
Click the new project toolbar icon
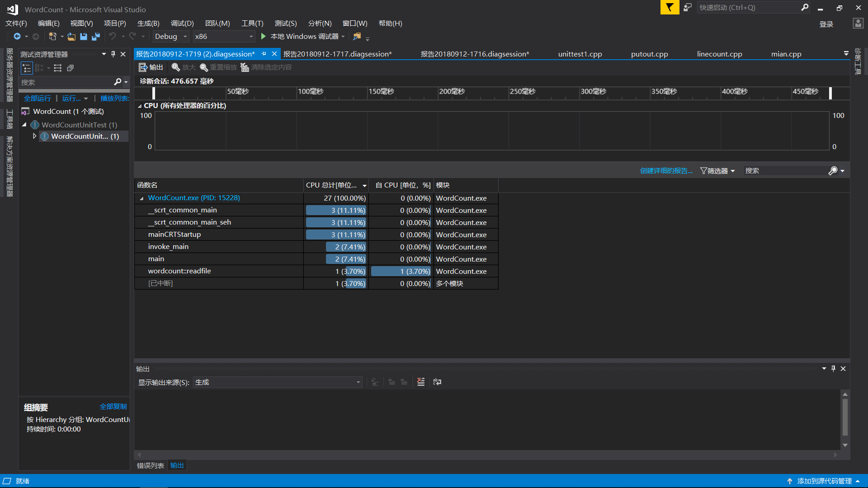pos(52,37)
